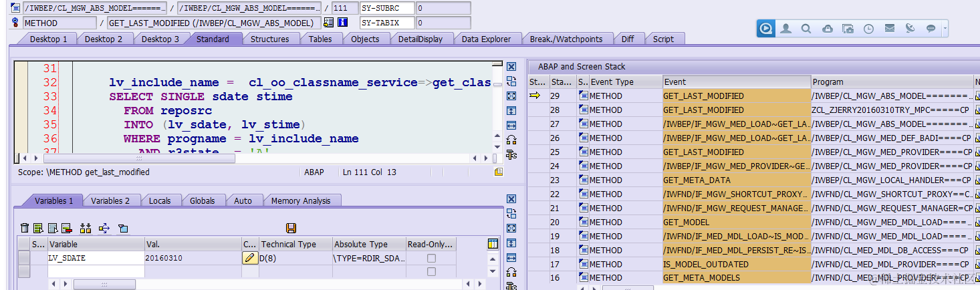The height and width of the screenshot is (290, 980).
Task: Click the magnifier search icon in floating toolbar
Action: click(806, 29)
